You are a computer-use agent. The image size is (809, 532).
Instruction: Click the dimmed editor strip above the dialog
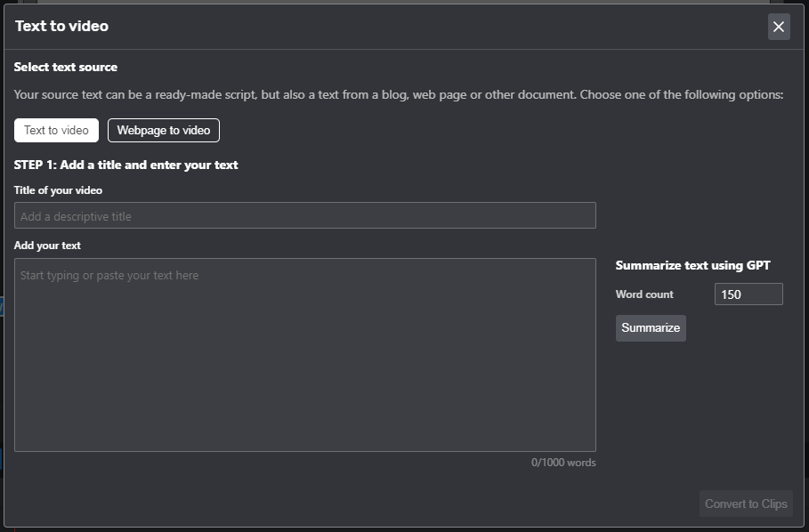[402, 2]
